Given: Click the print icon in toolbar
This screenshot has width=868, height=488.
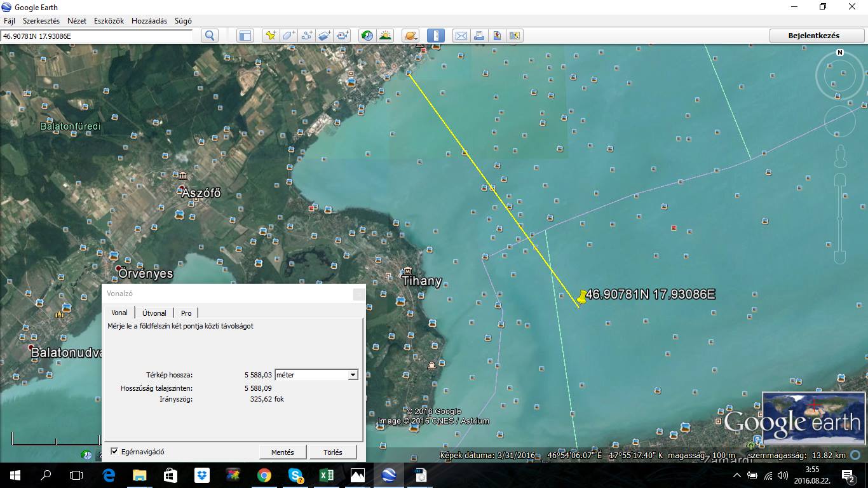Looking at the screenshot, I should pyautogui.click(x=479, y=36).
